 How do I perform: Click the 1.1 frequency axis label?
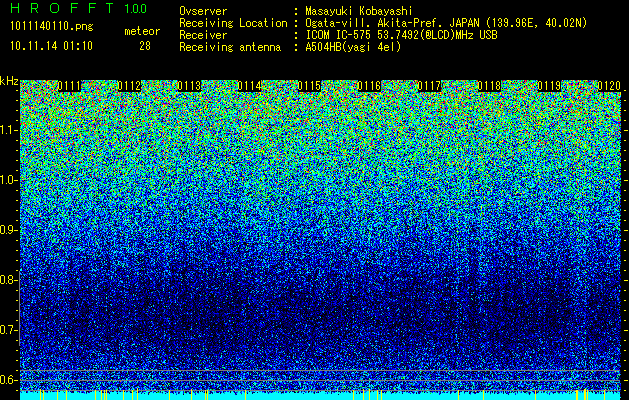8,130
